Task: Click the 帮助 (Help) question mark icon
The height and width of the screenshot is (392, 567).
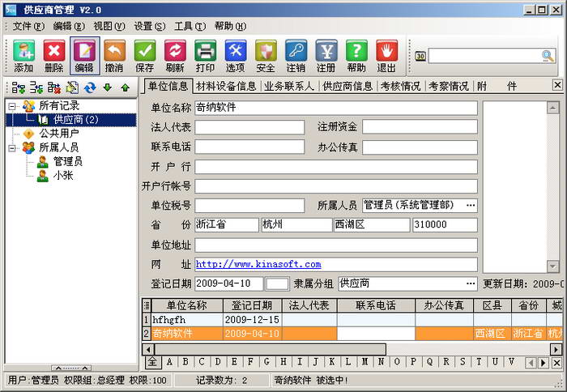Action: tap(356, 56)
